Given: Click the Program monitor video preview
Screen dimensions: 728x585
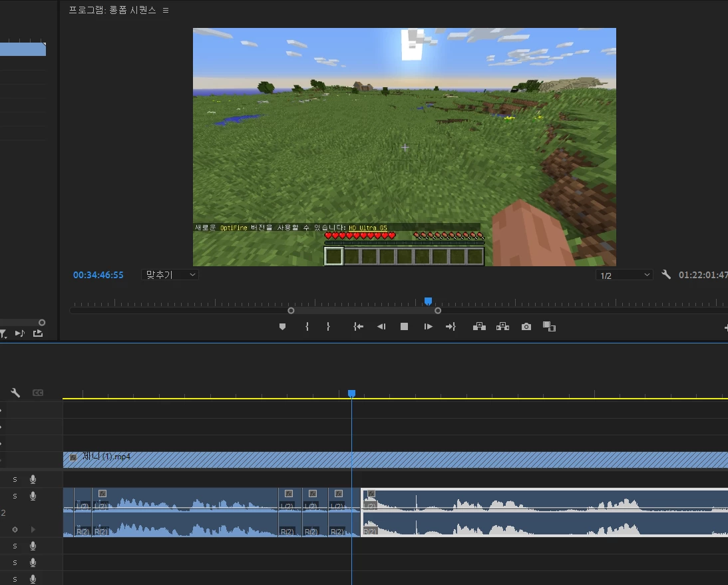Looking at the screenshot, I should click(405, 146).
